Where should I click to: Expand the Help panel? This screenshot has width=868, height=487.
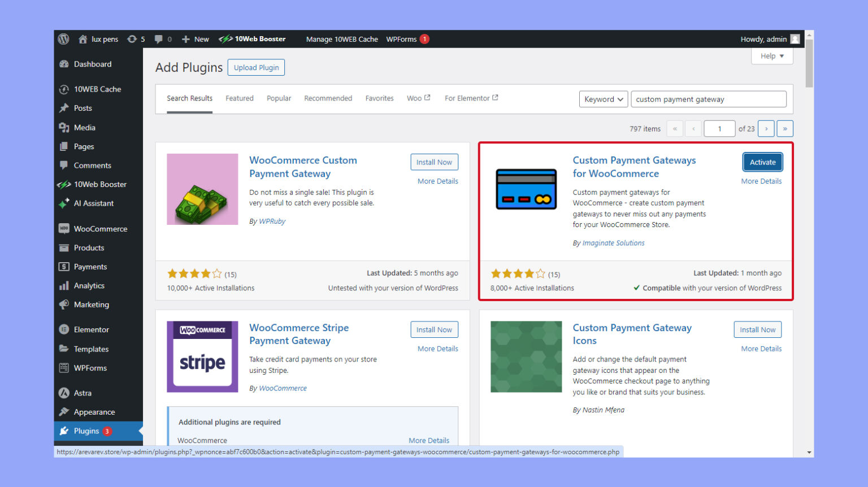coord(771,56)
